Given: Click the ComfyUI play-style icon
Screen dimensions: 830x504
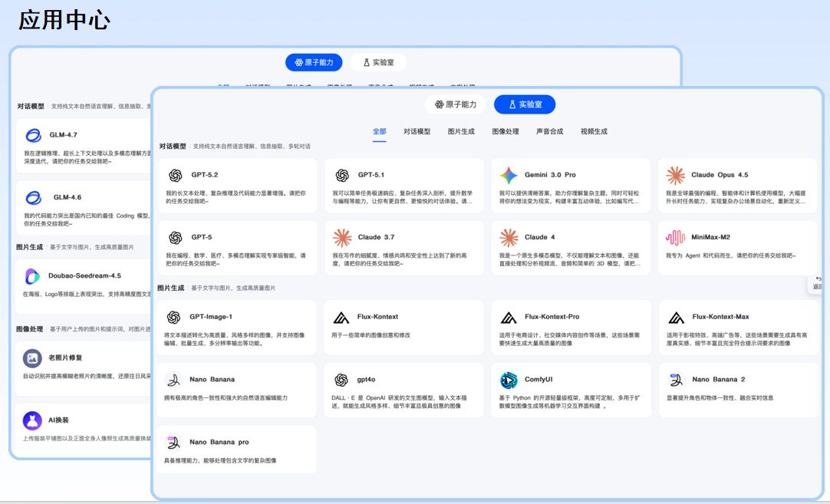Looking at the screenshot, I should click(x=509, y=380).
